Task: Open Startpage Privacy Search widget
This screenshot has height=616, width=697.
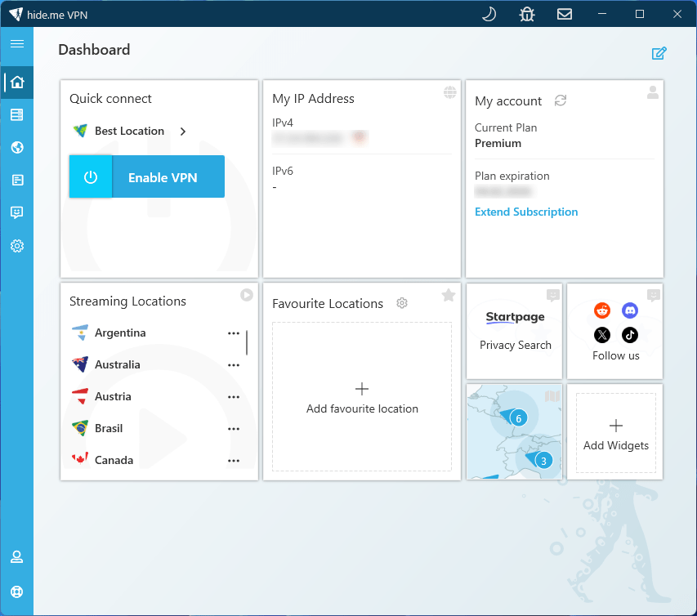Action: [x=515, y=331]
